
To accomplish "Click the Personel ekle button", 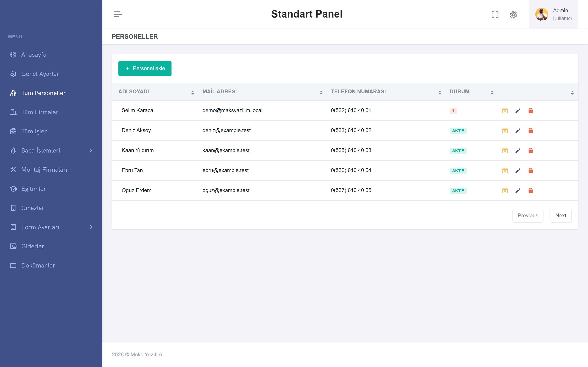I will point(145,69).
